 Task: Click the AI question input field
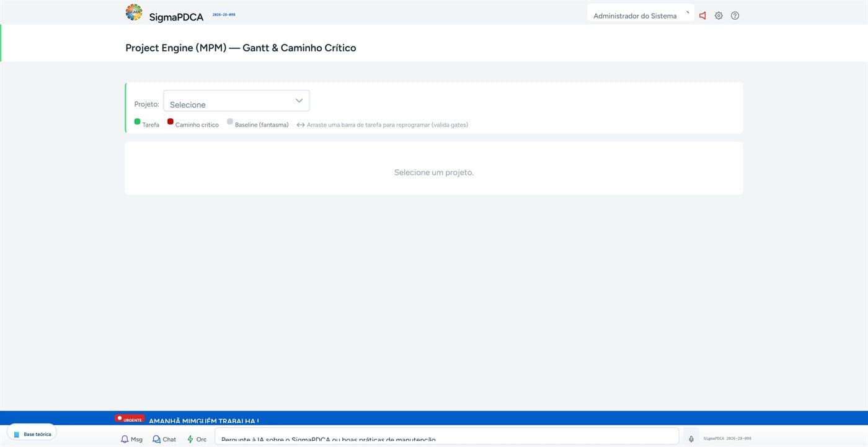(446, 437)
